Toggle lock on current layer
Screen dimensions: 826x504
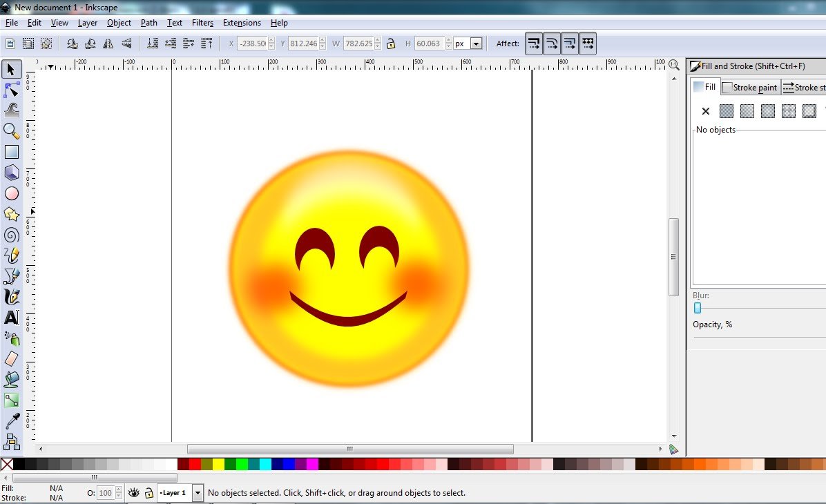(148, 493)
